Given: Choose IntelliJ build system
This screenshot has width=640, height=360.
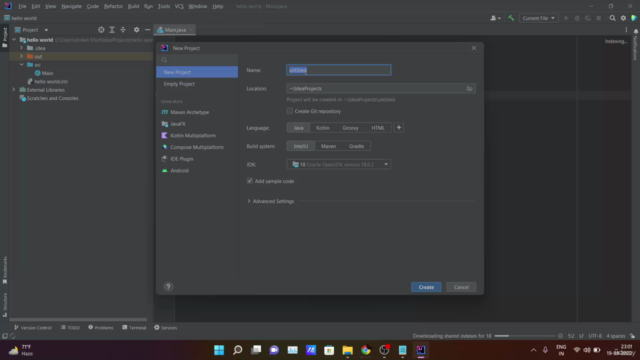Looking at the screenshot, I should click(301, 146).
